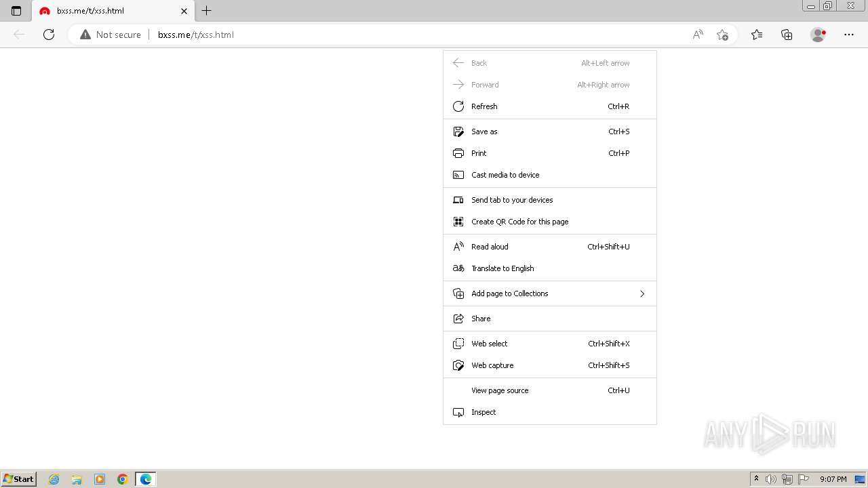
Task: Select Print from the context menu
Action: coord(550,153)
